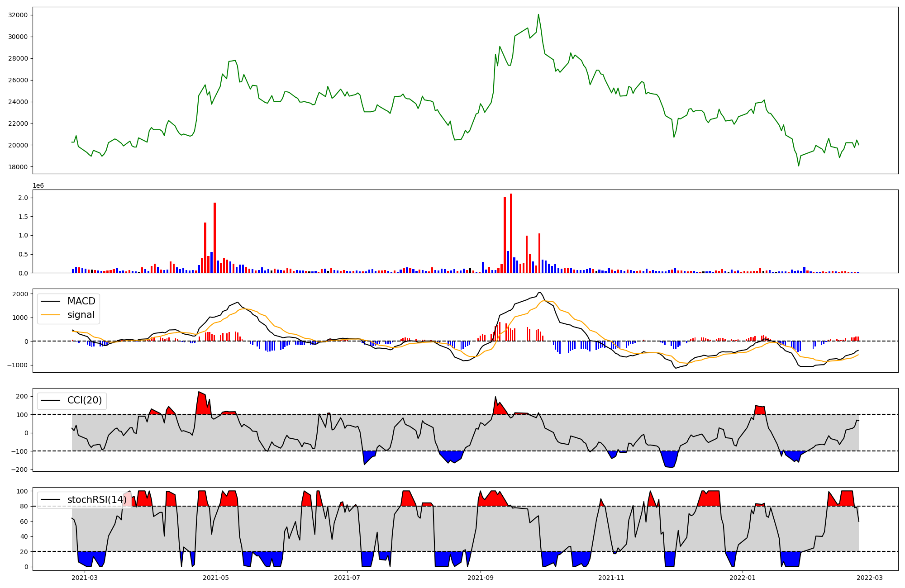This screenshot has height=588, width=905.
Task: Click the 32000 price axis tick label
Action: click(x=18, y=15)
